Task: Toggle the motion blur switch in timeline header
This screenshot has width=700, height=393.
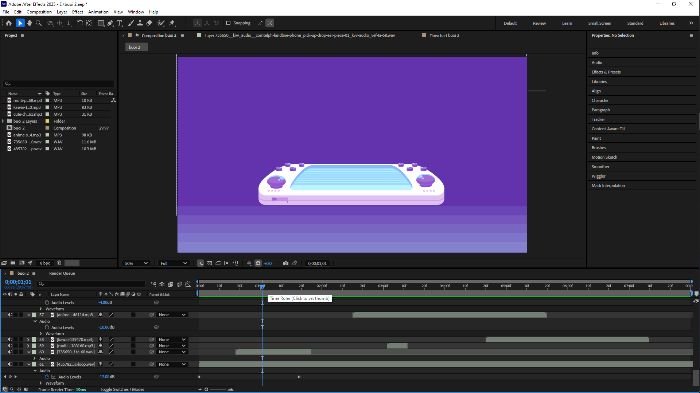Action: pyautogui.click(x=179, y=284)
